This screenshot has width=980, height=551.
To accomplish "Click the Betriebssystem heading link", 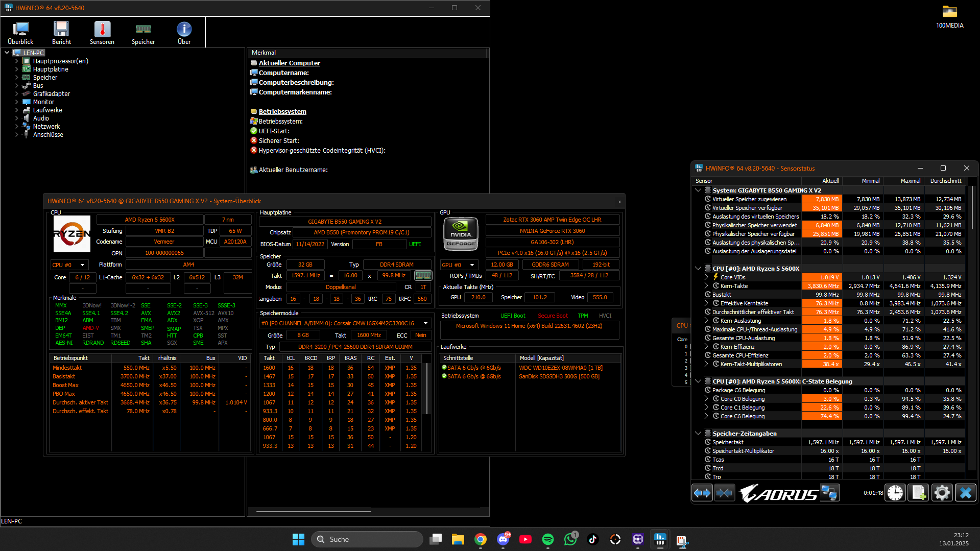I will (x=282, y=112).
